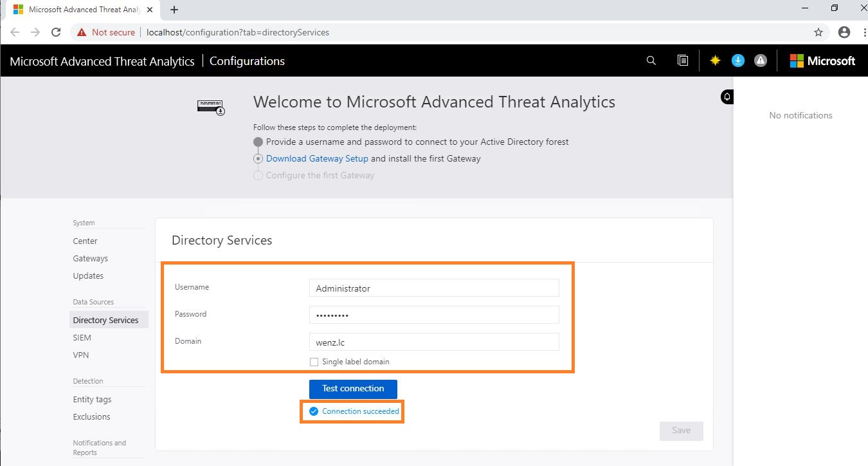Screen dimensions: 868x466
Task: Open the Chrome profile avatar icon
Action: [x=844, y=32]
